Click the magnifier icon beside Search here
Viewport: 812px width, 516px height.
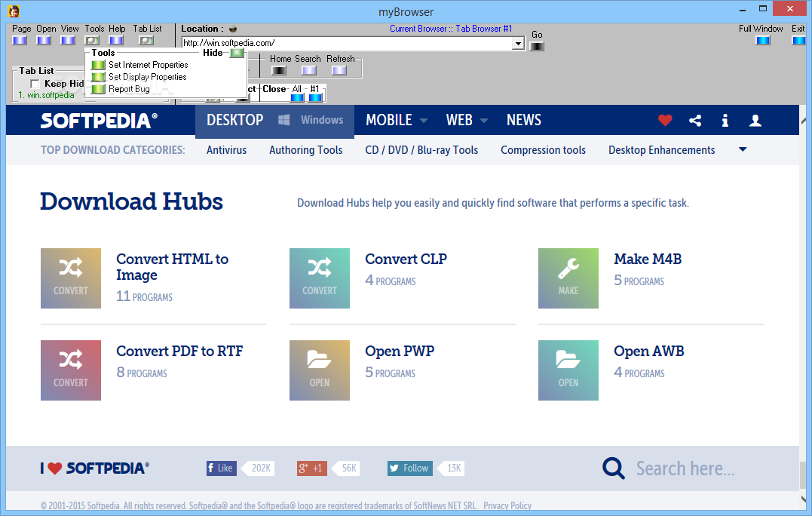(x=614, y=468)
